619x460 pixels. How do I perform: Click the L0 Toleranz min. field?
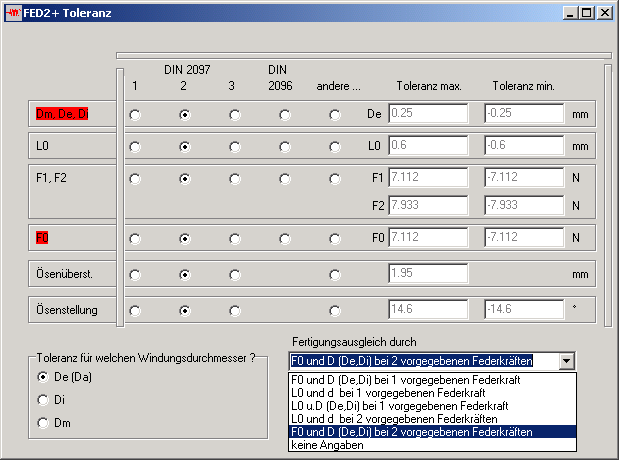pyautogui.click(x=524, y=146)
